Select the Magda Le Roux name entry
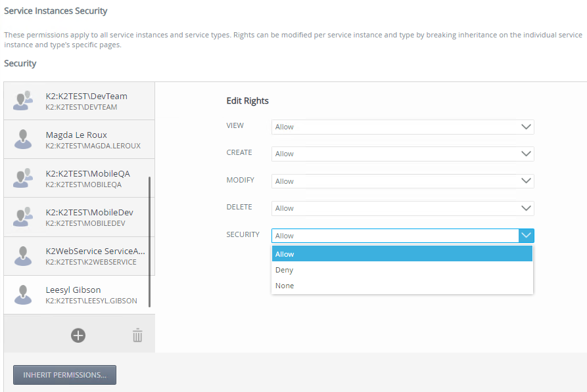The width and height of the screenshot is (587, 392). click(x=76, y=135)
